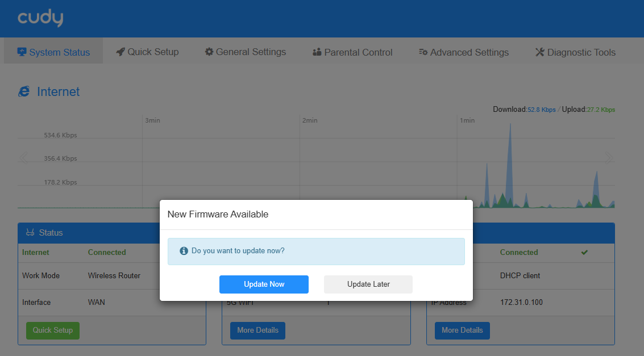Image resolution: width=644 pixels, height=356 pixels.
Task: Click the Status panel router icon
Action: [30, 233]
